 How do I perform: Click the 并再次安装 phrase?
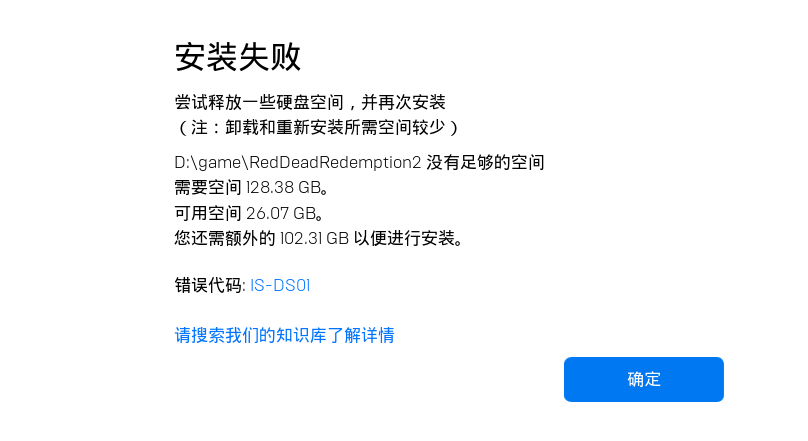403,102
